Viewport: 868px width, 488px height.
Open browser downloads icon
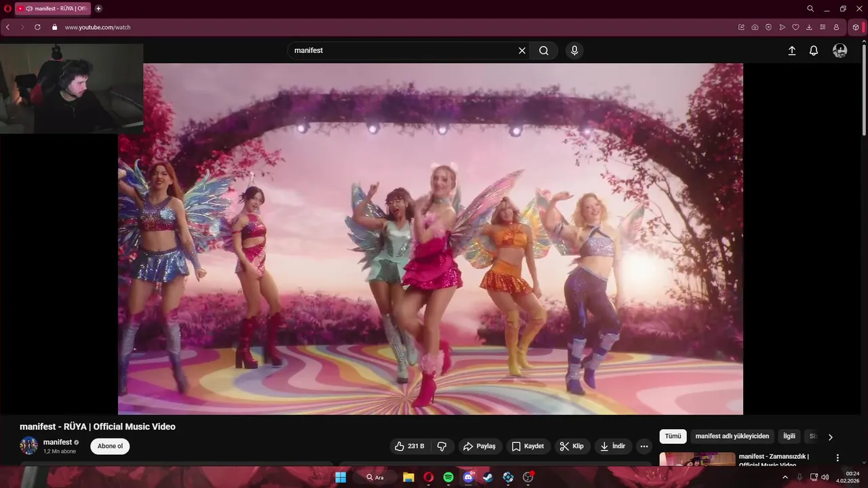pos(809,27)
